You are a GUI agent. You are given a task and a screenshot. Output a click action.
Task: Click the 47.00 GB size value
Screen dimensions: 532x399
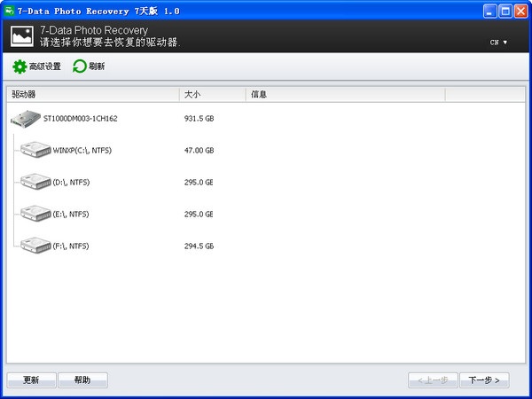click(x=199, y=151)
